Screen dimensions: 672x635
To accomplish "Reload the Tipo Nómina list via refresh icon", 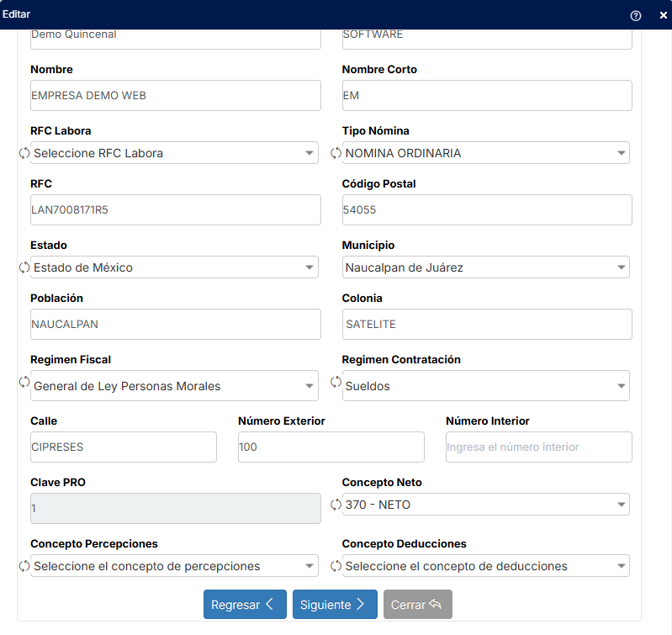I will [x=336, y=153].
